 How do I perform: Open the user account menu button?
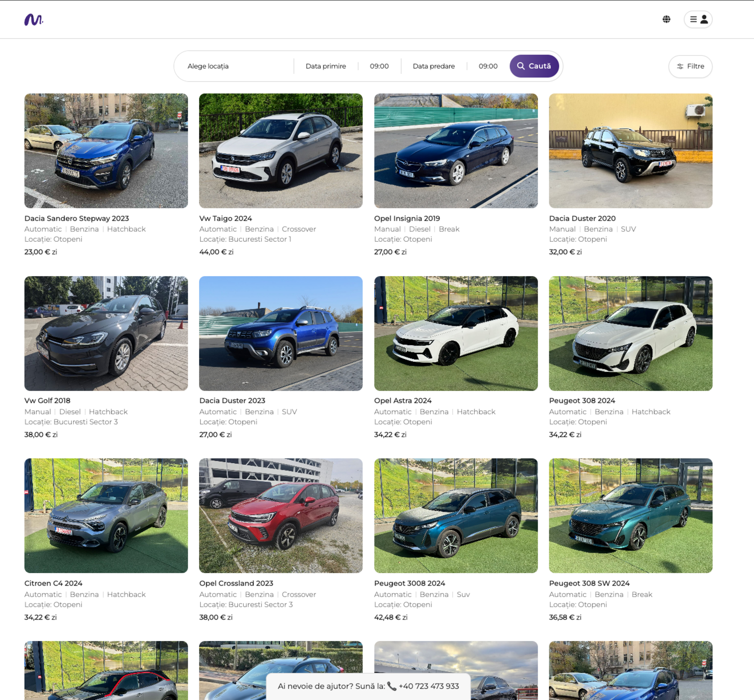(x=698, y=19)
